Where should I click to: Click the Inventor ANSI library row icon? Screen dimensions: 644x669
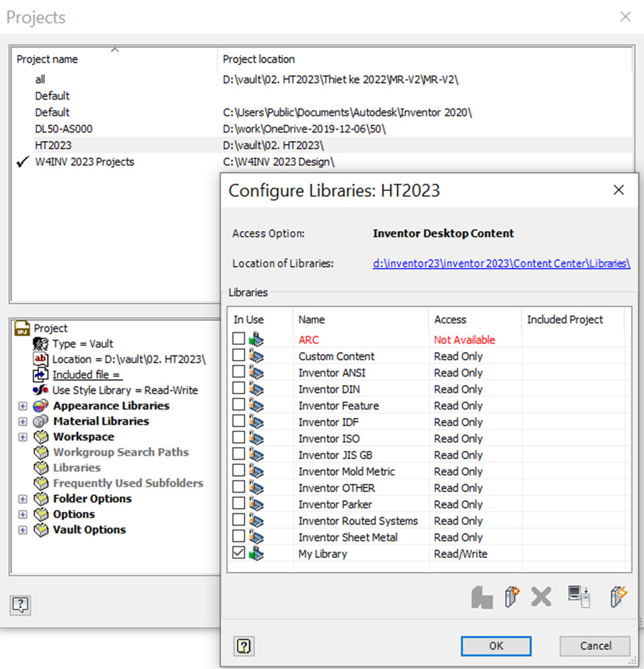pyautogui.click(x=256, y=372)
